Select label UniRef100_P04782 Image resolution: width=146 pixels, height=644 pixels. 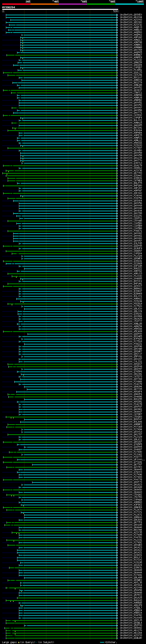[131, 615]
